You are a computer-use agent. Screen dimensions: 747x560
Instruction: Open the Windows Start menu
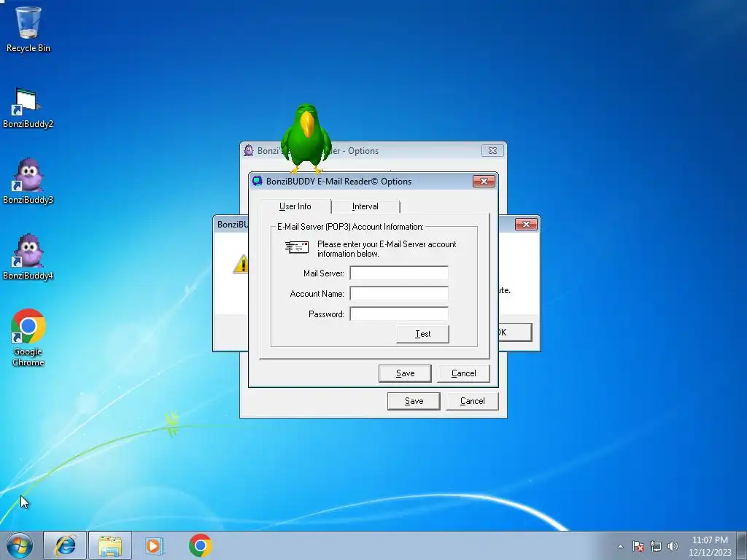(x=20, y=545)
